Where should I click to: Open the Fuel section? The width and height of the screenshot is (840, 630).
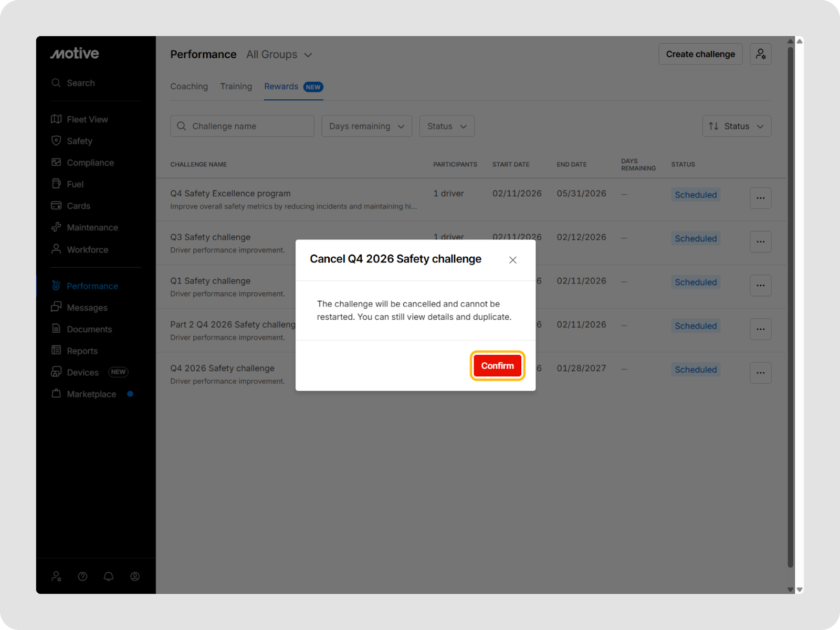pyautogui.click(x=75, y=184)
